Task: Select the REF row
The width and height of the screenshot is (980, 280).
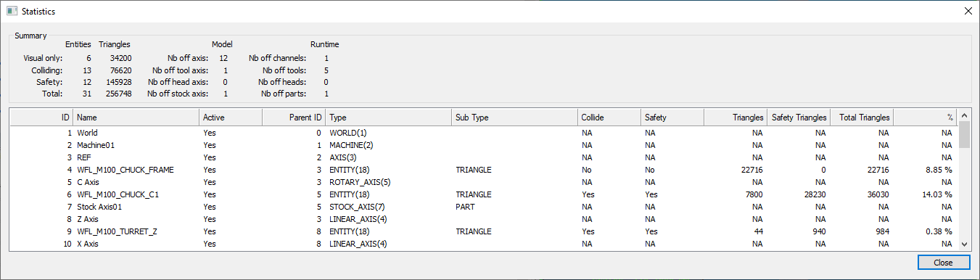Action: click(483, 157)
